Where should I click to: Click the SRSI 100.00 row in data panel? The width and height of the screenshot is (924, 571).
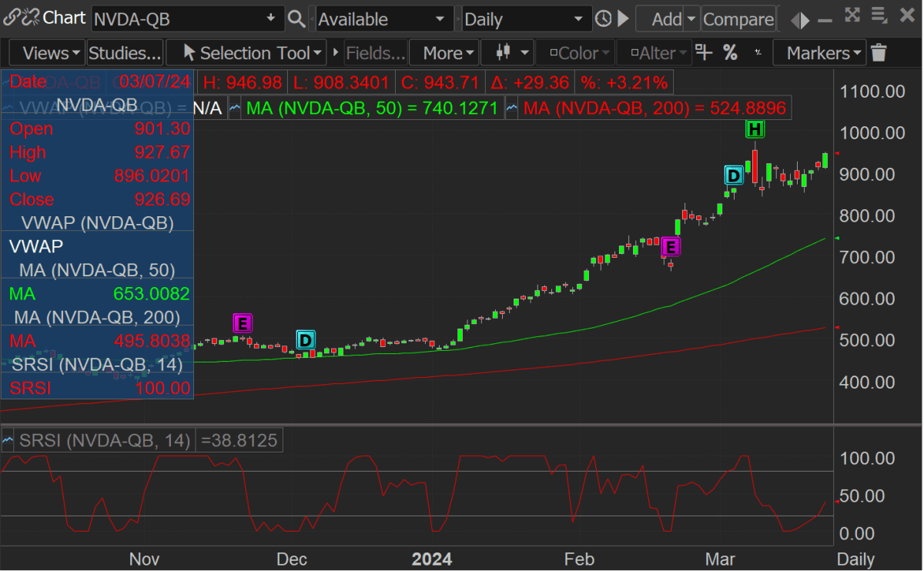(x=99, y=388)
